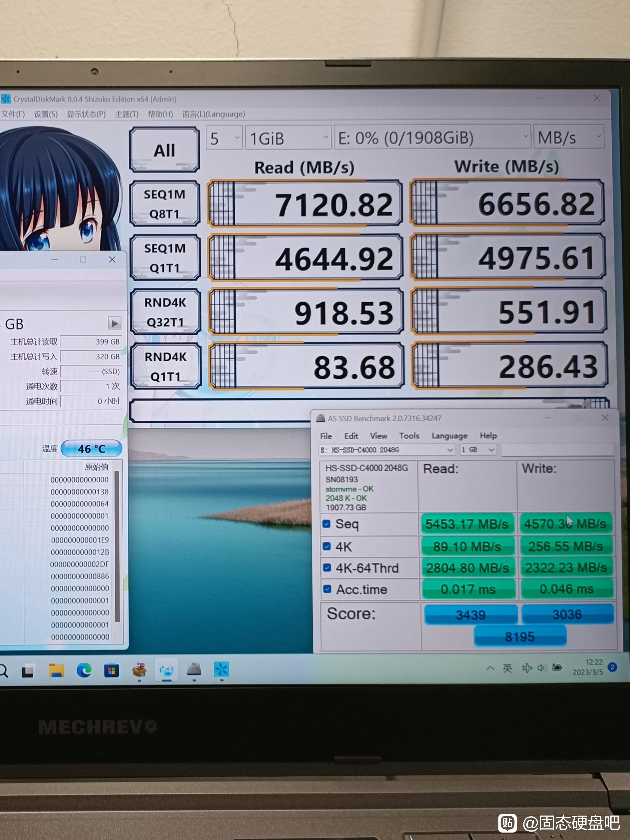Click AS SSD total score 8195
Image resolution: width=630 pixels, height=840 pixels.
520,636
